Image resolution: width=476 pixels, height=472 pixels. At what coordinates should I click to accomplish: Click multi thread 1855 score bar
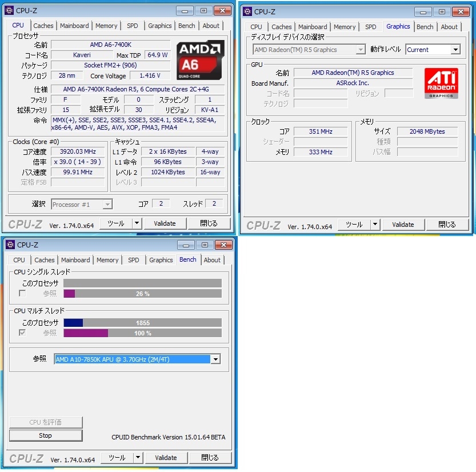[142, 323]
